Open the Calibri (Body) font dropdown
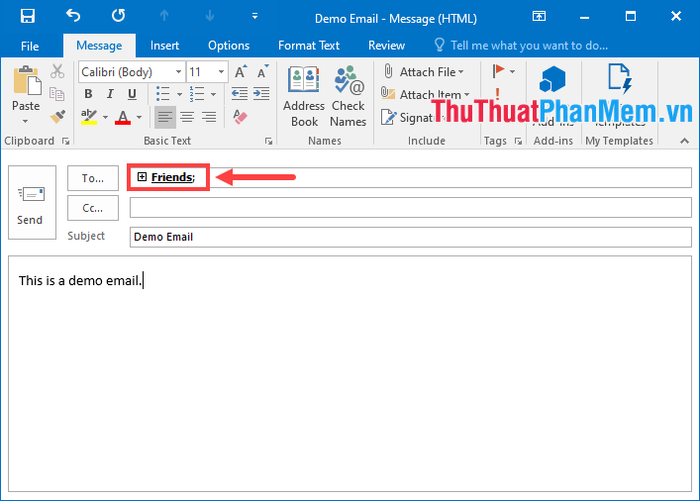Screen dimensions: 700x501 [179, 72]
